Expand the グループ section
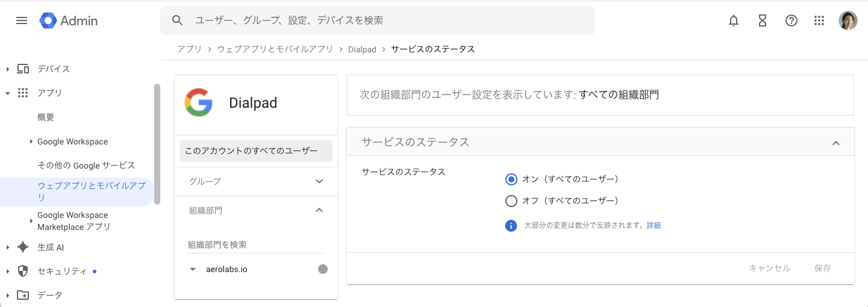This screenshot has height=307, width=868. click(x=319, y=181)
